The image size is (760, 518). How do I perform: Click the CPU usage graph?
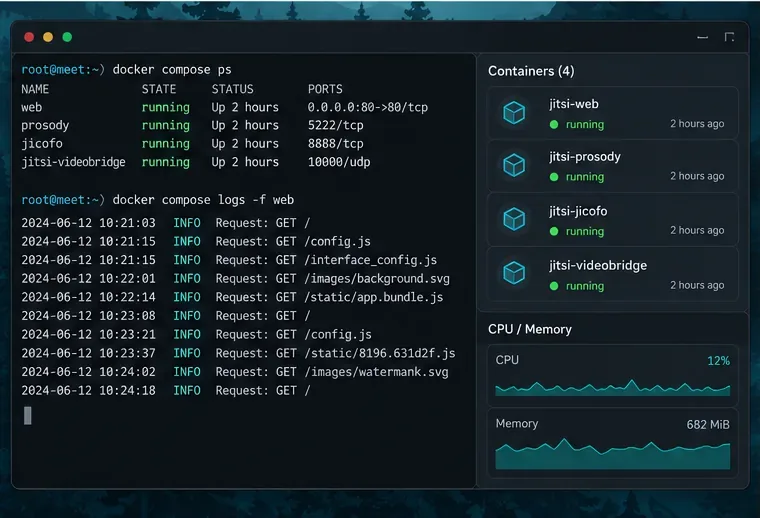[613, 388]
